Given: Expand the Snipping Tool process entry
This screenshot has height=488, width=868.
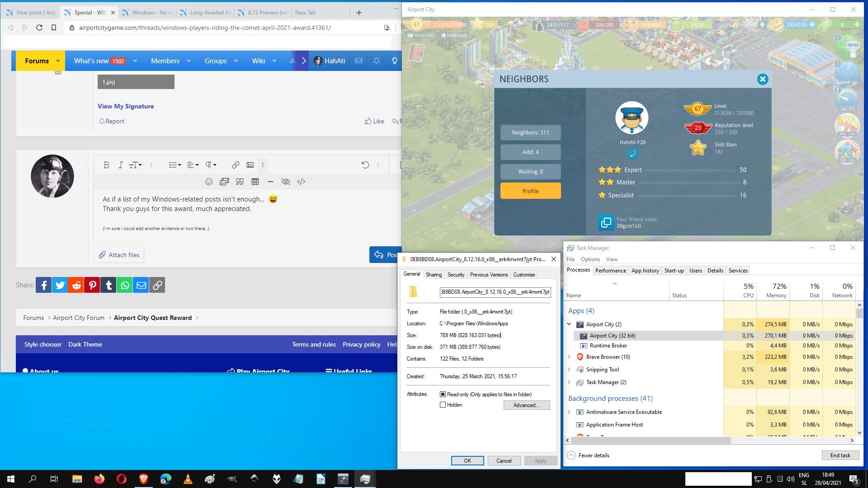Looking at the screenshot, I should (569, 370).
